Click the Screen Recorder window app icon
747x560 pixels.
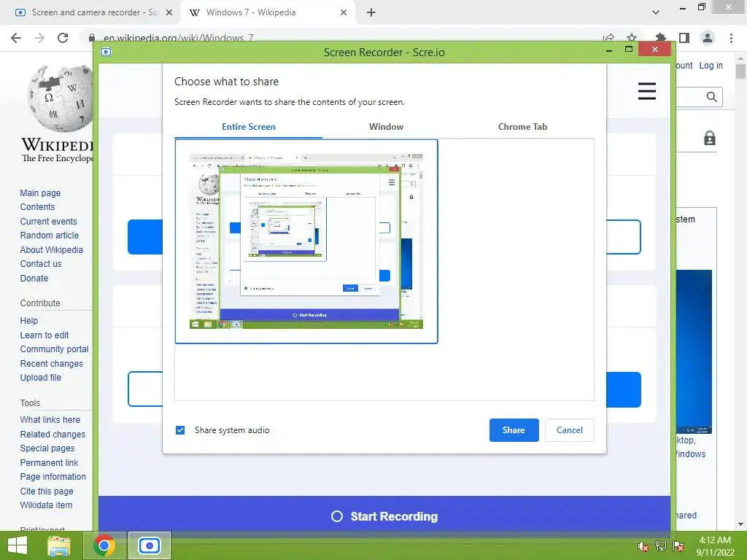pyautogui.click(x=106, y=52)
